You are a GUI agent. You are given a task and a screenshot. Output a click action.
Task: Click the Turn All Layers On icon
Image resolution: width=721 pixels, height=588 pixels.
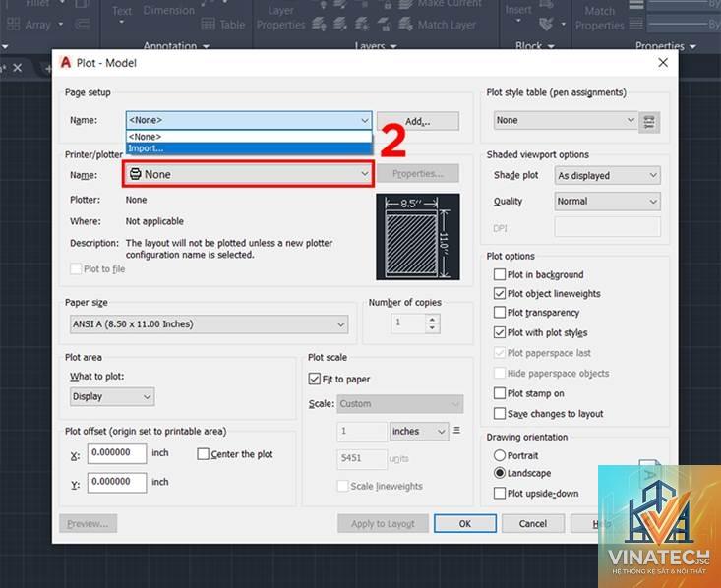coord(319,24)
